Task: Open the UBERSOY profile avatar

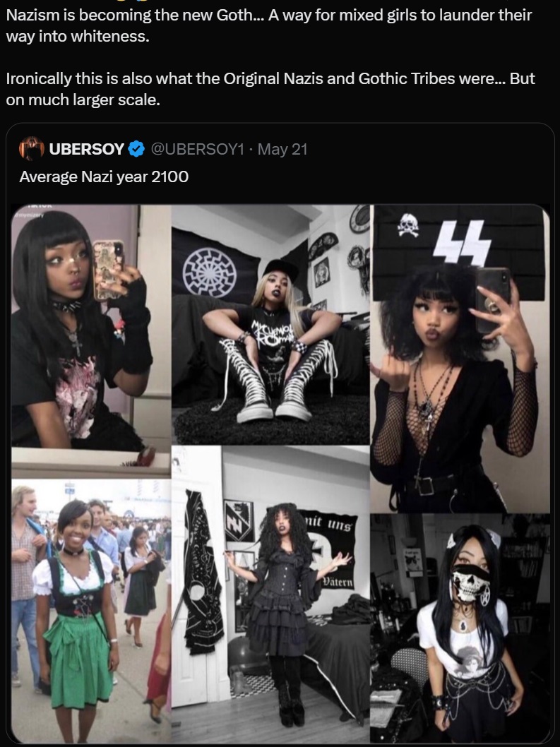Action: (x=32, y=149)
